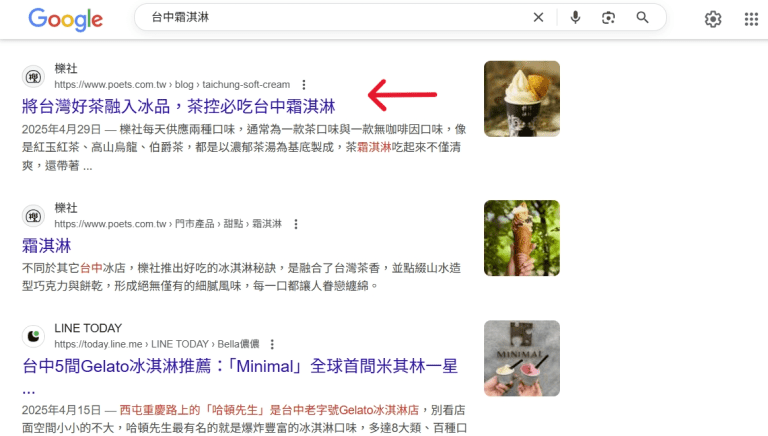Open Google Lens image search icon

tap(608, 18)
